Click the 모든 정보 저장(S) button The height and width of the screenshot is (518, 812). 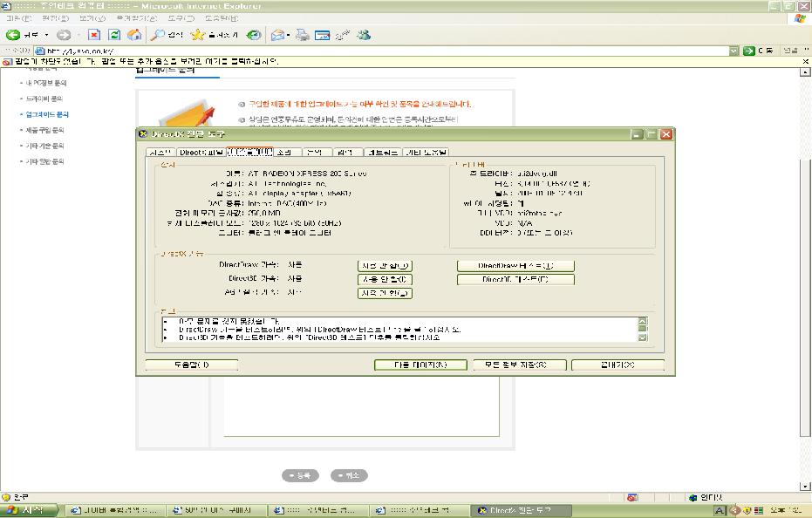coord(520,365)
